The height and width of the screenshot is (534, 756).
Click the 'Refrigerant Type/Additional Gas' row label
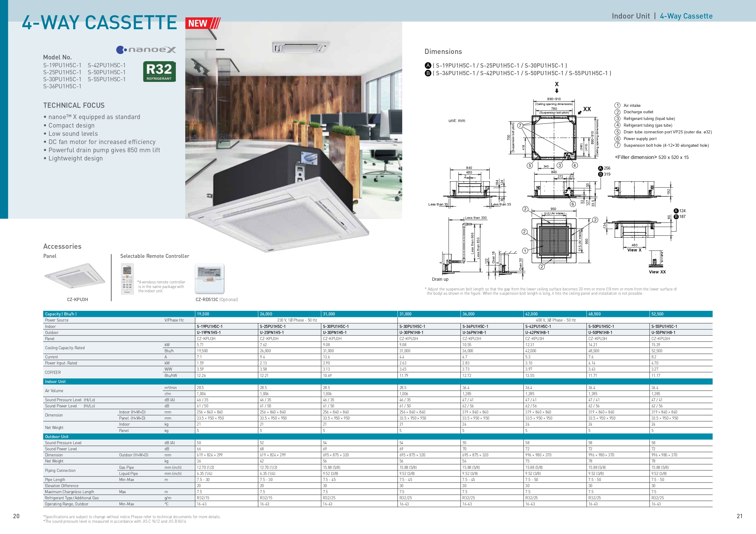(72, 498)
